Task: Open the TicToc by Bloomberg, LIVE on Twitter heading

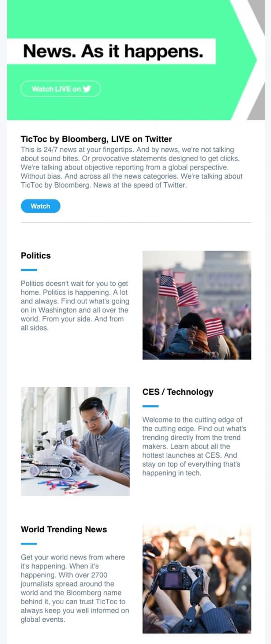Action: (x=96, y=139)
